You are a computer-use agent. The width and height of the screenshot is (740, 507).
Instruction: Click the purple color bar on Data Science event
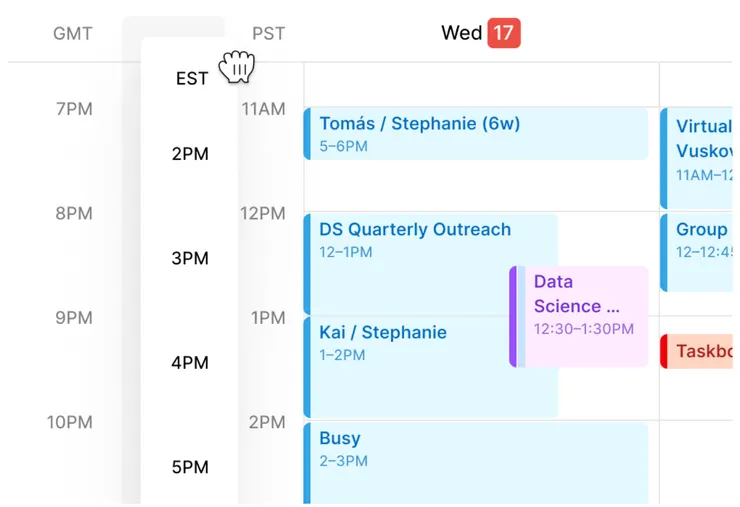click(513, 316)
